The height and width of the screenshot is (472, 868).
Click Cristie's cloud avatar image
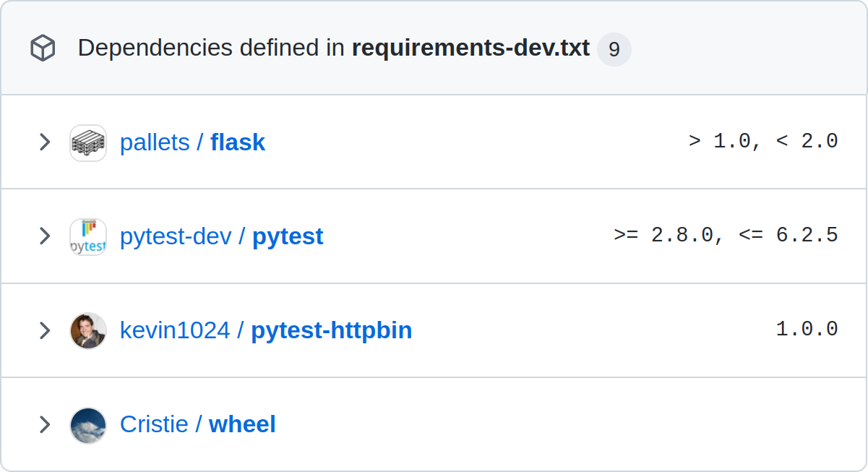(x=88, y=424)
